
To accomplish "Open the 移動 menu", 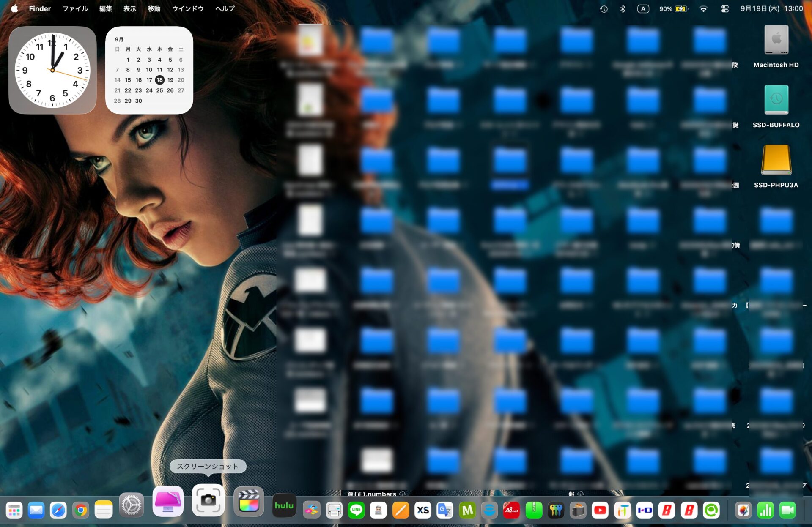I will tap(154, 8).
